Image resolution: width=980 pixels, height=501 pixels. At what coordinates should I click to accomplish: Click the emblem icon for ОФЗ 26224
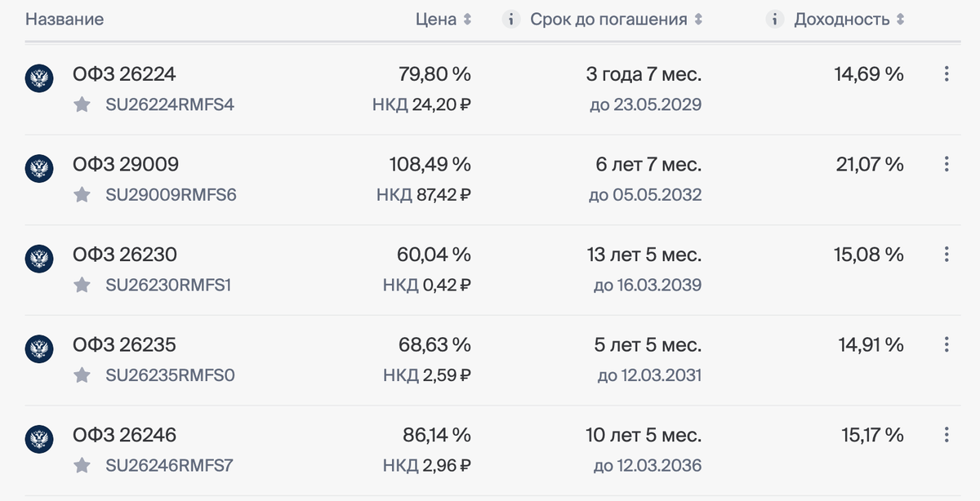tap(39, 78)
